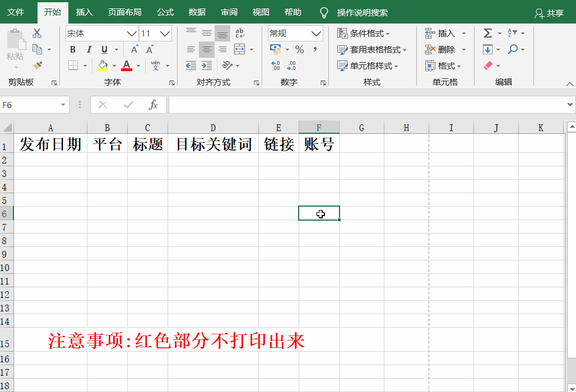
Task: Apply red font color A
Action: pos(127,66)
